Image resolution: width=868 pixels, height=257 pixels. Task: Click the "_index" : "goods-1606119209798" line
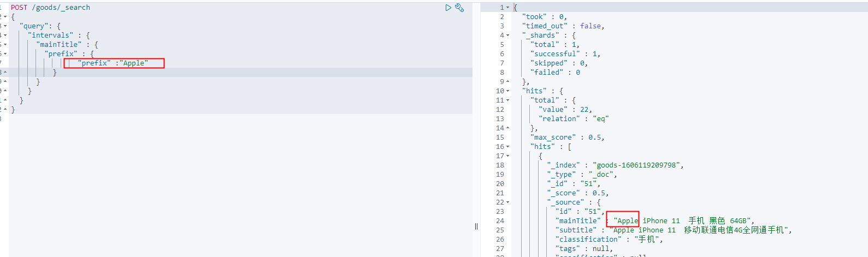(x=615, y=165)
